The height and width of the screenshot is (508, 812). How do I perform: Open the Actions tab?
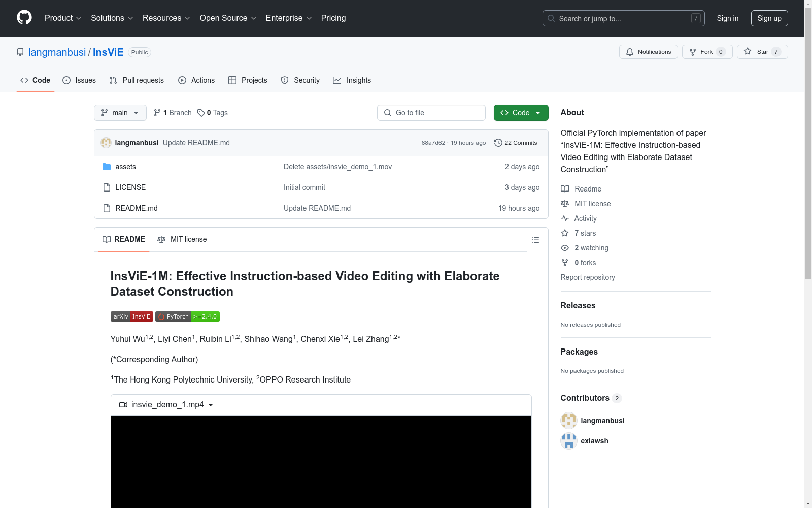[x=196, y=80]
